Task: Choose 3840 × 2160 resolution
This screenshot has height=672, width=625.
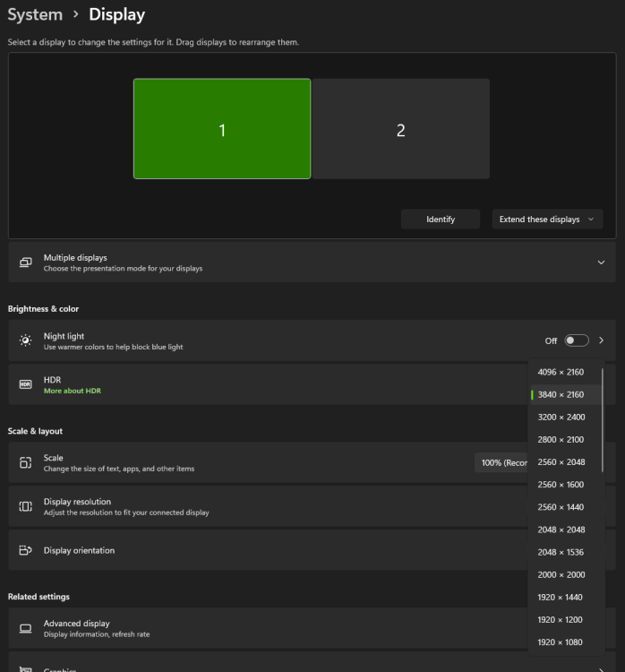Action: pyautogui.click(x=564, y=395)
